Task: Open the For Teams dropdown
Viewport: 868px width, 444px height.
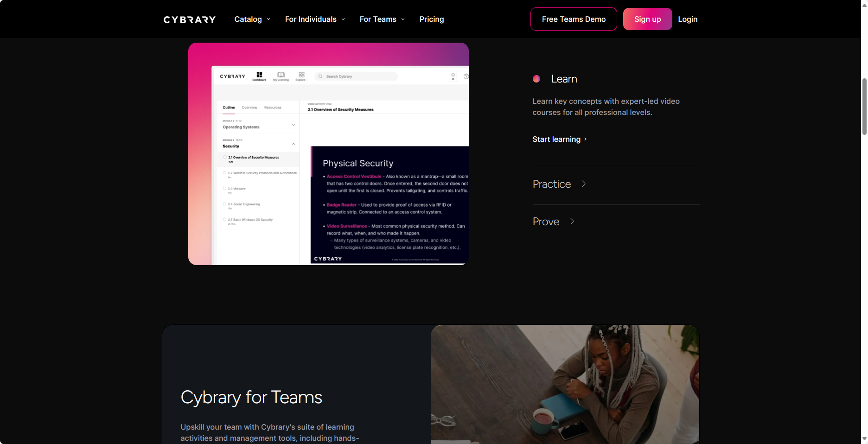Action: (x=382, y=19)
